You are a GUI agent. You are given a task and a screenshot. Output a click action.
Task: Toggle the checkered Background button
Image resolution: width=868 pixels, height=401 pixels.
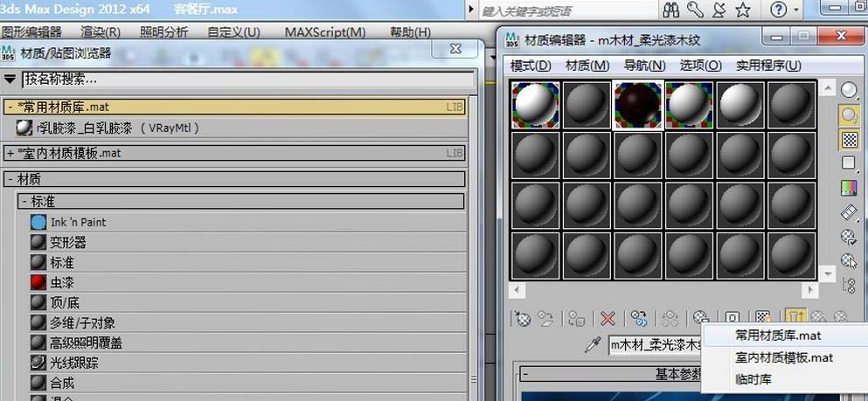tap(849, 140)
